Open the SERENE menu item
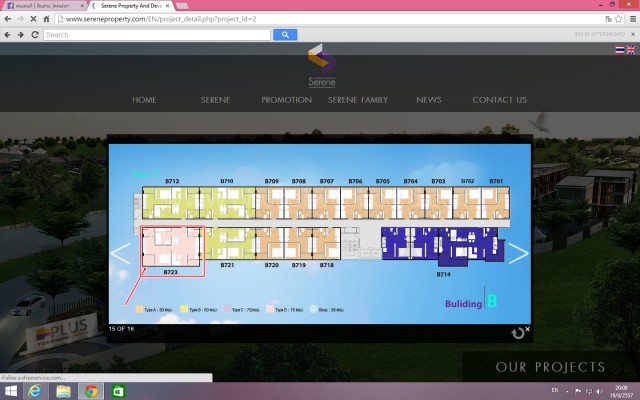 216,100
